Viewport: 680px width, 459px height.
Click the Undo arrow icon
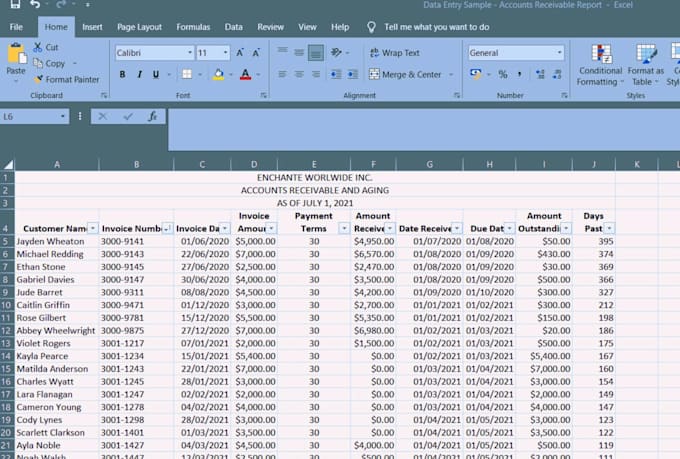[x=35, y=4]
